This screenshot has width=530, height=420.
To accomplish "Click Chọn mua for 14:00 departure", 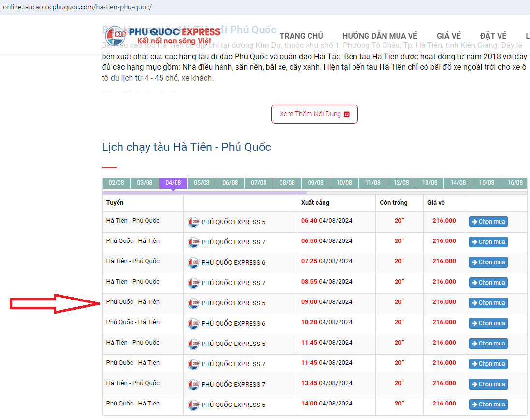I will 488,405.
